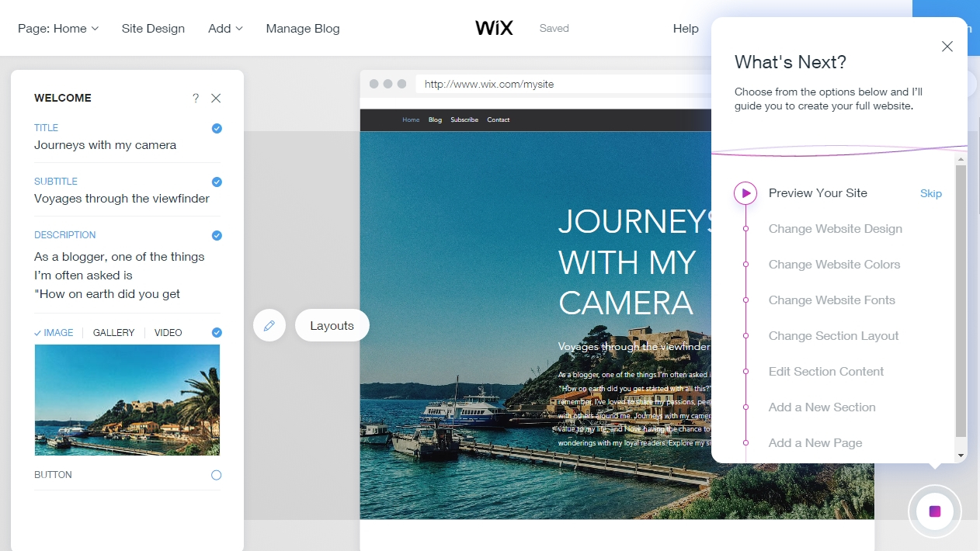Toggle the Description checkmark
This screenshot has height=551, width=980.
tap(217, 235)
